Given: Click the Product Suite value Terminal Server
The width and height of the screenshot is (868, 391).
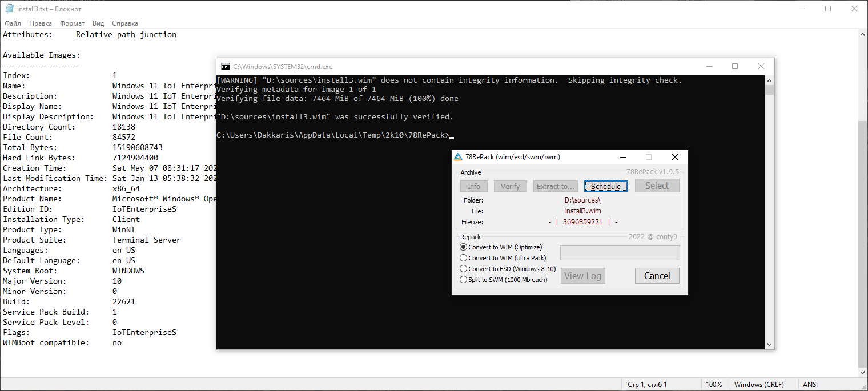Looking at the screenshot, I should [x=147, y=240].
